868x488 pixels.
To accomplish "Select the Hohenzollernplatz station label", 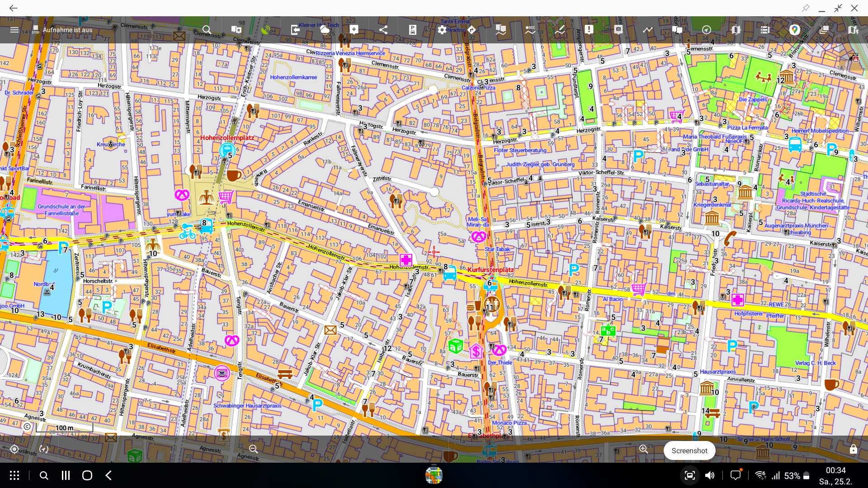I will pos(227,138).
